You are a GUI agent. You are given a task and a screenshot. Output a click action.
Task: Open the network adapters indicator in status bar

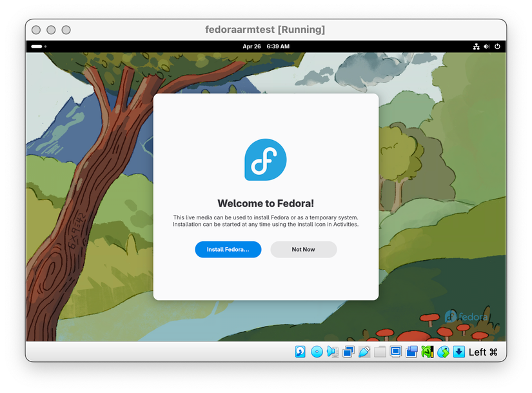click(x=348, y=352)
